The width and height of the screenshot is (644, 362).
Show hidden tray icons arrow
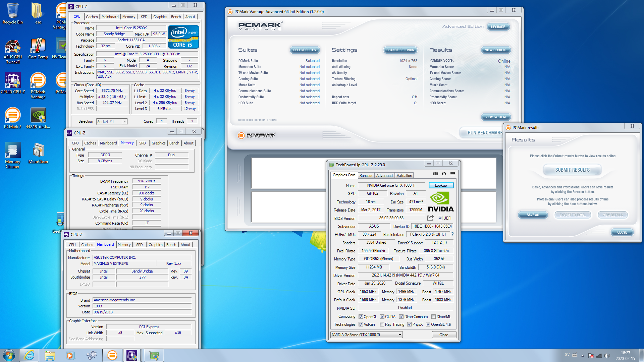point(583,356)
